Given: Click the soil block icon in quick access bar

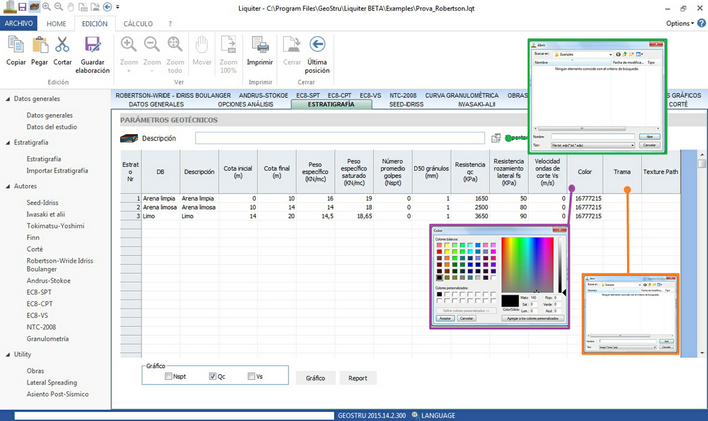Looking at the screenshot, I should [x=34, y=7].
